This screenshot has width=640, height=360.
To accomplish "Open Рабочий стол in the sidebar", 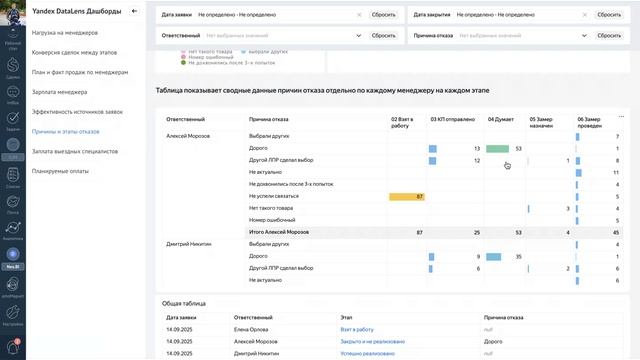I will (13, 40).
